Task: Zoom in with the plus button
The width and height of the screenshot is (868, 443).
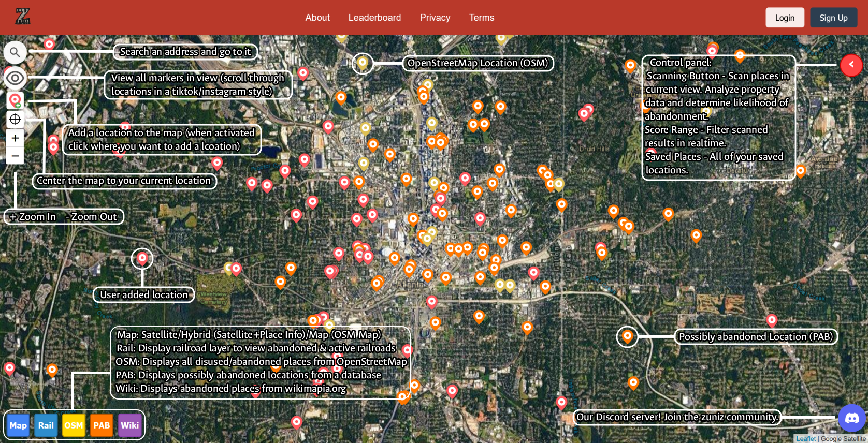Action: tap(15, 138)
